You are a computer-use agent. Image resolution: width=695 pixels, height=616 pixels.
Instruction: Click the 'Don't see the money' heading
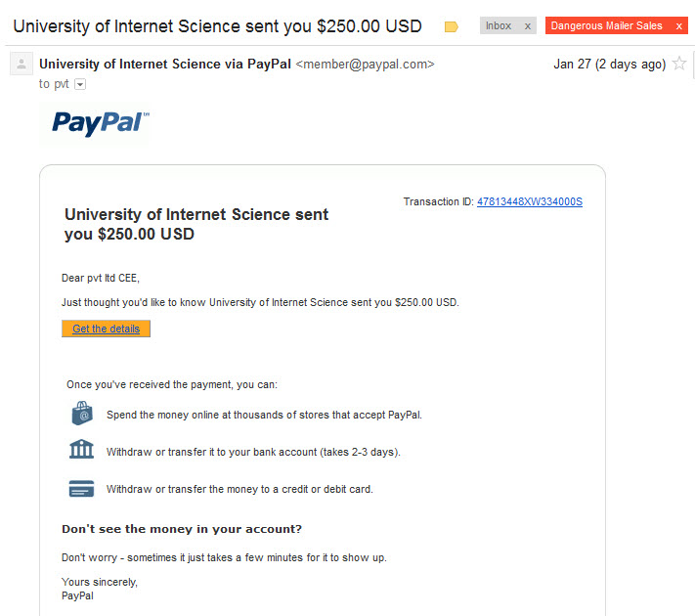tap(182, 529)
